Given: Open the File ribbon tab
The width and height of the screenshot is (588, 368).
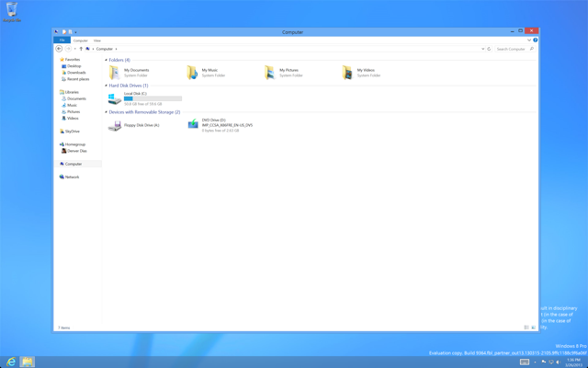Looking at the screenshot, I should pos(62,40).
